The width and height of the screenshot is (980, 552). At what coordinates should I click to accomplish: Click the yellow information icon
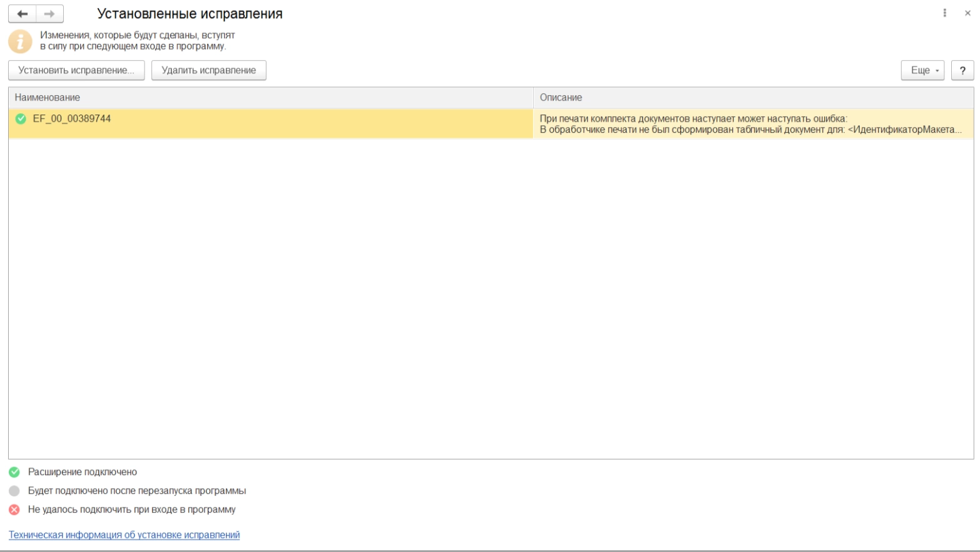[20, 41]
